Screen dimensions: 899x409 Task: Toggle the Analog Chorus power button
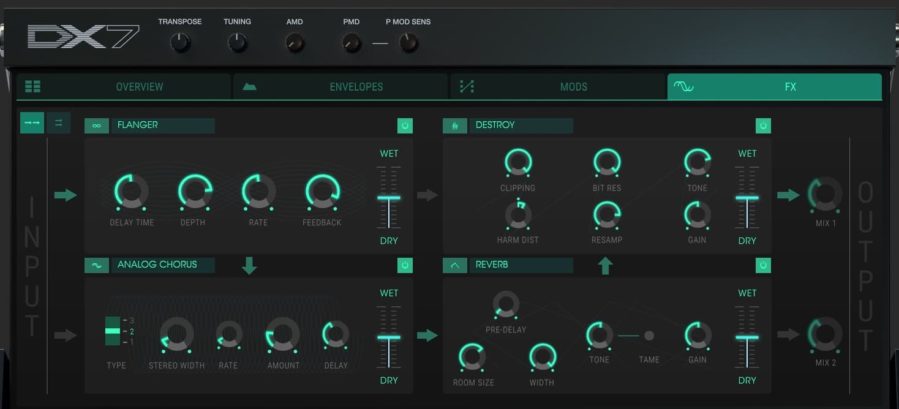(405, 265)
